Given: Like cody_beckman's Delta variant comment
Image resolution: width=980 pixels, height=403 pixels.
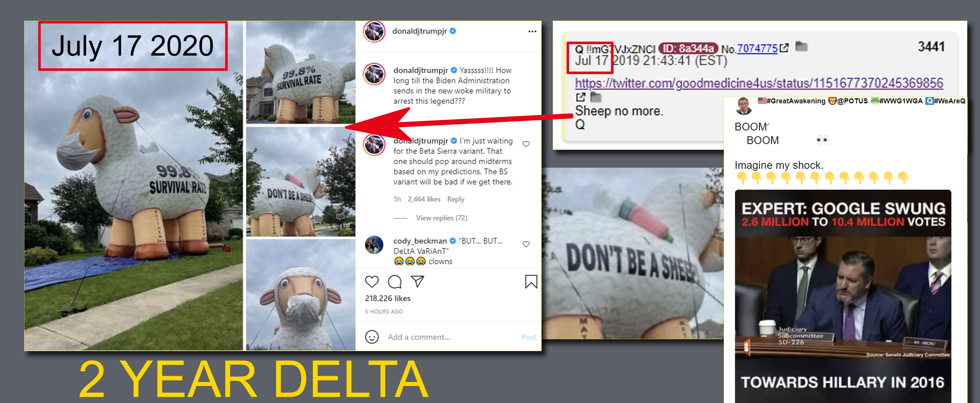Looking at the screenshot, I should click(x=526, y=244).
